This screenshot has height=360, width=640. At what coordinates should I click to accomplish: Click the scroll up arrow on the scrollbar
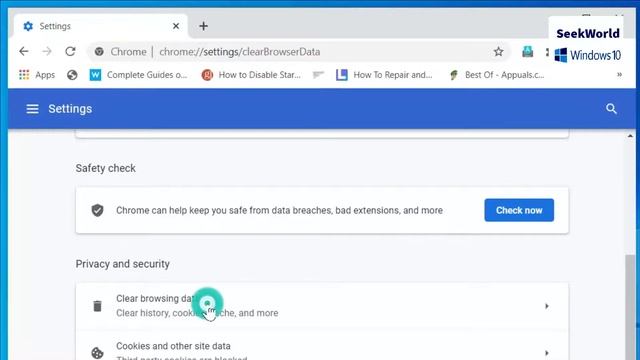pos(630,136)
